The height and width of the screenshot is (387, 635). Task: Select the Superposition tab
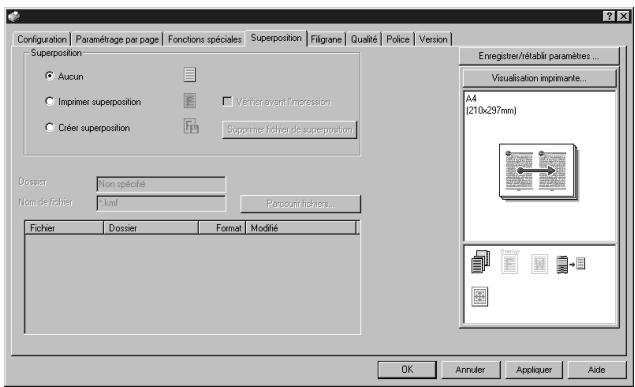coord(276,38)
